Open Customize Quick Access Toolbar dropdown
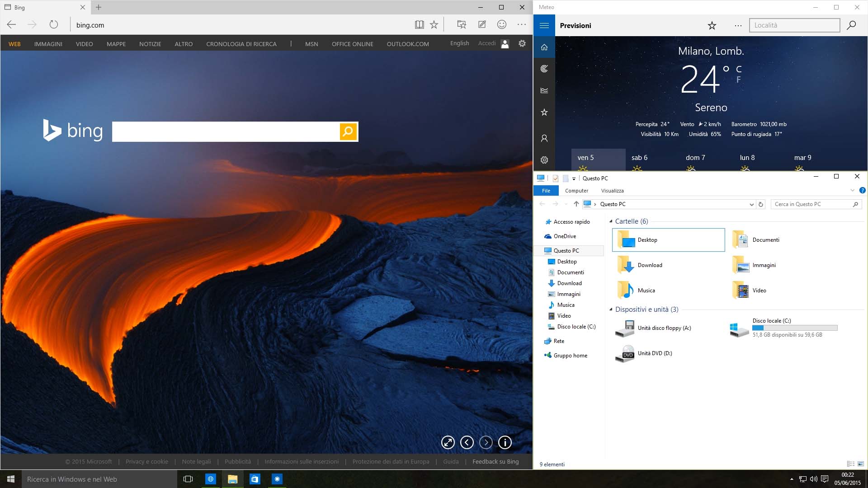The height and width of the screenshot is (488, 868). 574,178
